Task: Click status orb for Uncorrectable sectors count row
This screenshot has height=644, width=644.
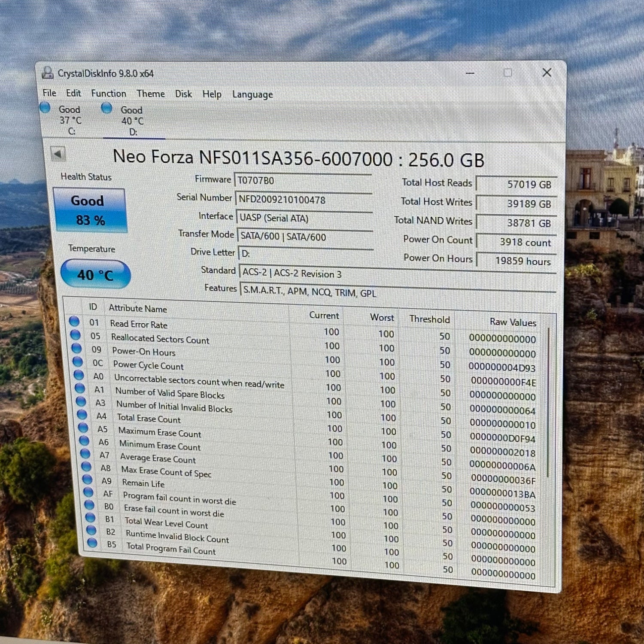Action: (x=79, y=375)
